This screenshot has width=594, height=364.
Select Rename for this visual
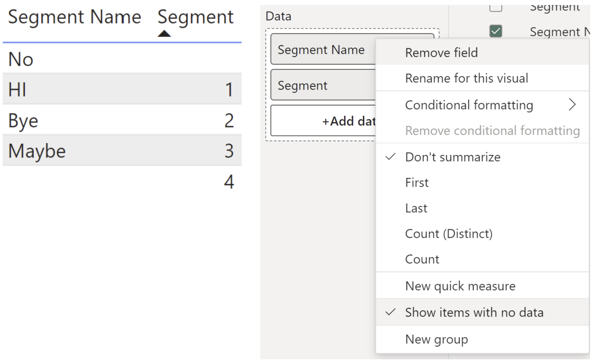click(466, 78)
